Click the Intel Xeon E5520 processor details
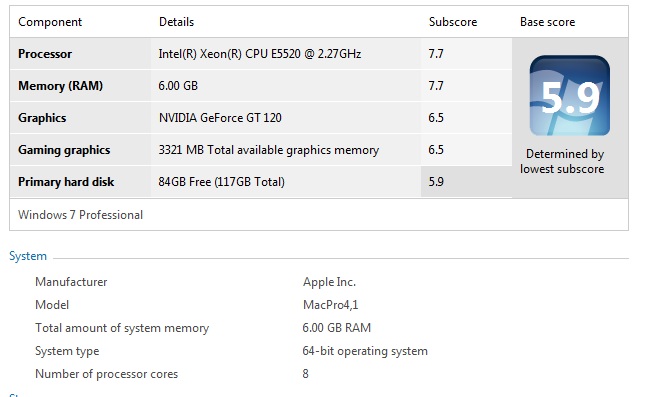647x397 pixels. 260,54
